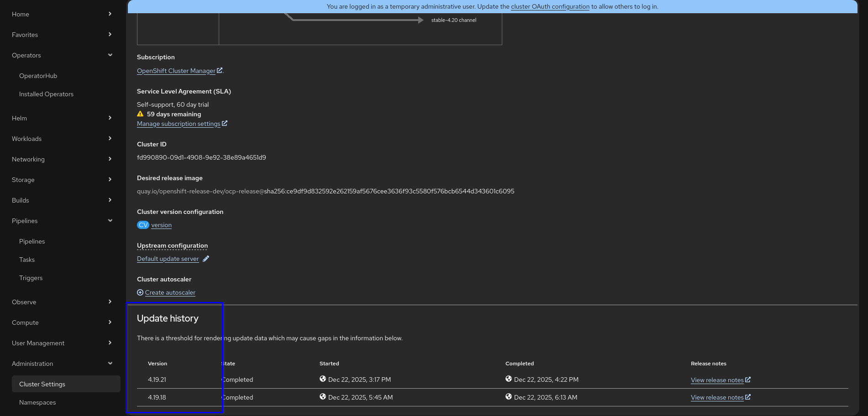This screenshot has height=416, width=868.
Task: Open the cluster OAuth configuration link
Action: [x=550, y=6]
